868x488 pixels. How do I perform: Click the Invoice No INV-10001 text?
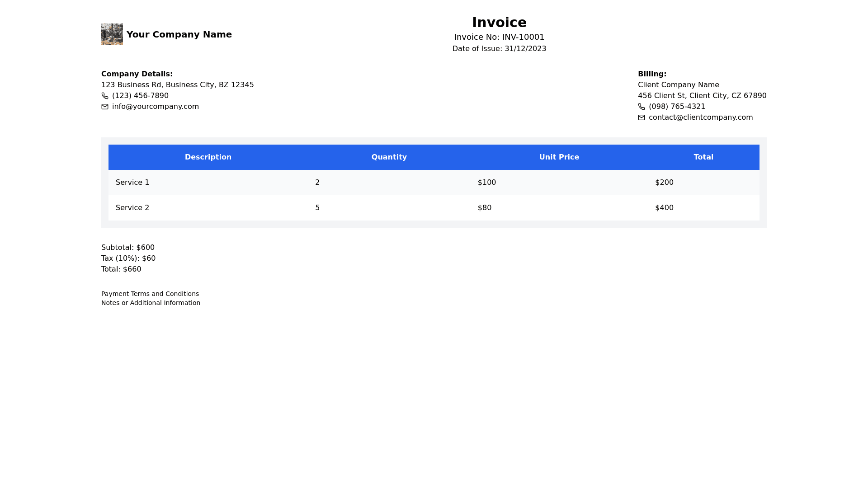pos(499,37)
